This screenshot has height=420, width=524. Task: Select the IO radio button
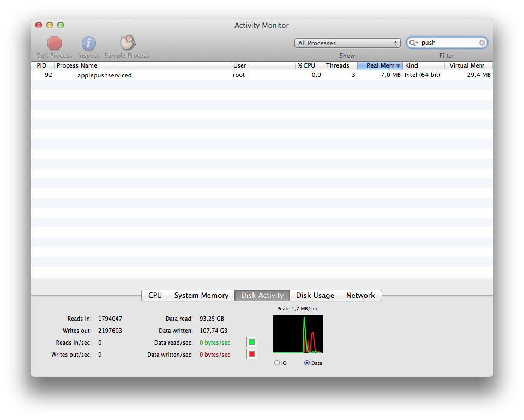pyautogui.click(x=276, y=363)
